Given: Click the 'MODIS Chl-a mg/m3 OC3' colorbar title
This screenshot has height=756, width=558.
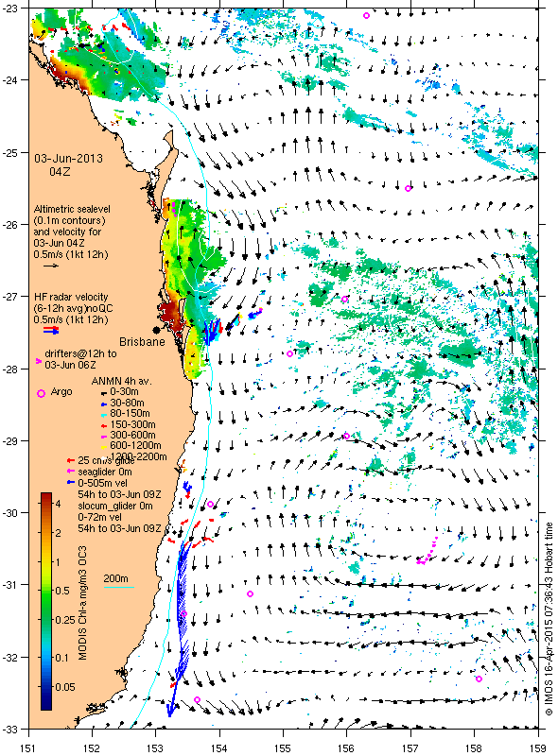Looking at the screenshot, I should 82,603.
